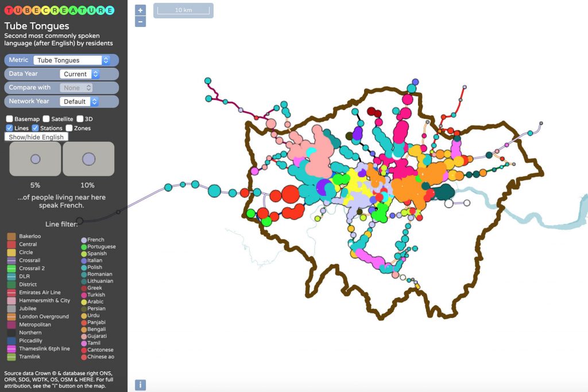
Task: Open the Data Year dropdown
Action: coord(80,74)
